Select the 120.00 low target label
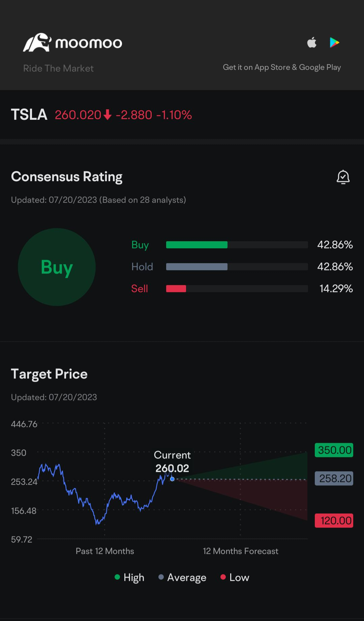 (x=334, y=520)
